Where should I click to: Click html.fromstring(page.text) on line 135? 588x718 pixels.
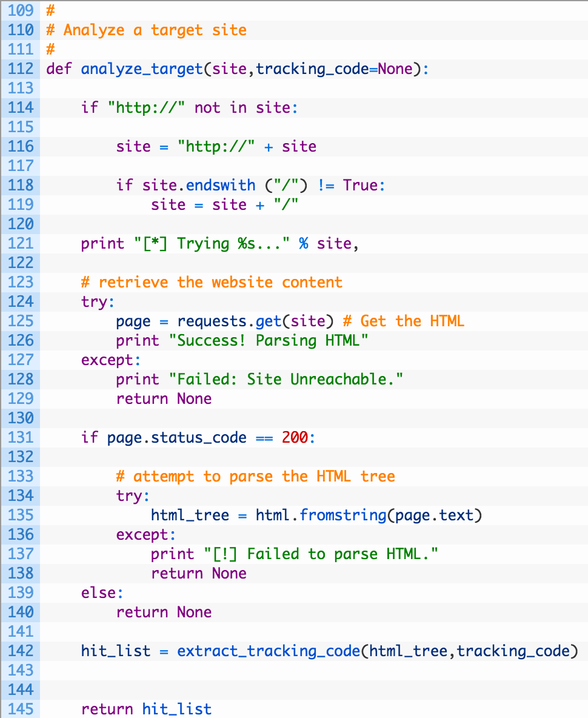369,515
